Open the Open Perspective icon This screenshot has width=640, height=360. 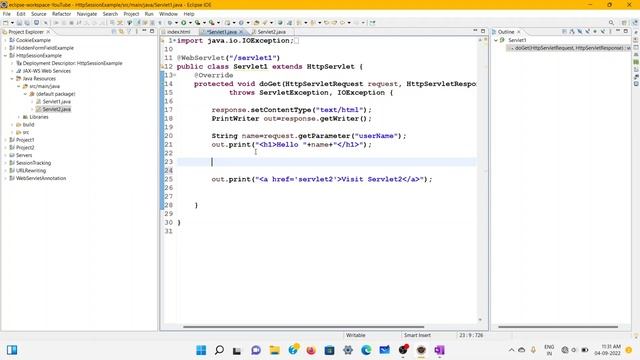pyautogui.click(x=624, y=23)
